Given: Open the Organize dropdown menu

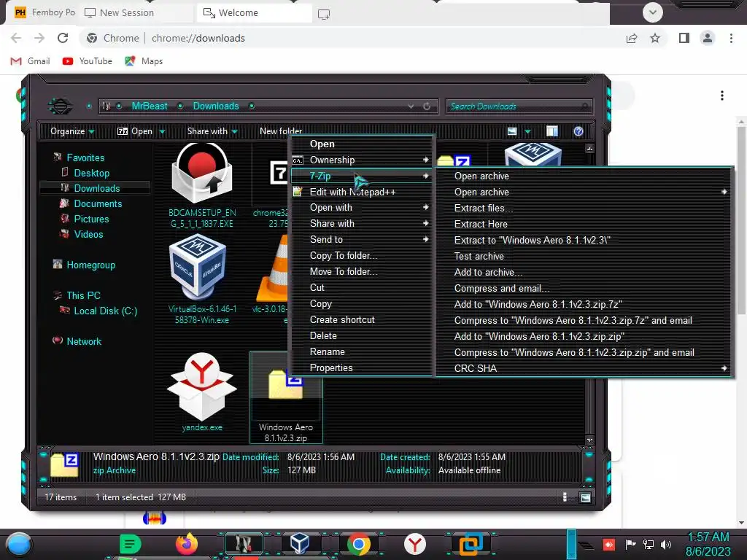Looking at the screenshot, I should (72, 131).
